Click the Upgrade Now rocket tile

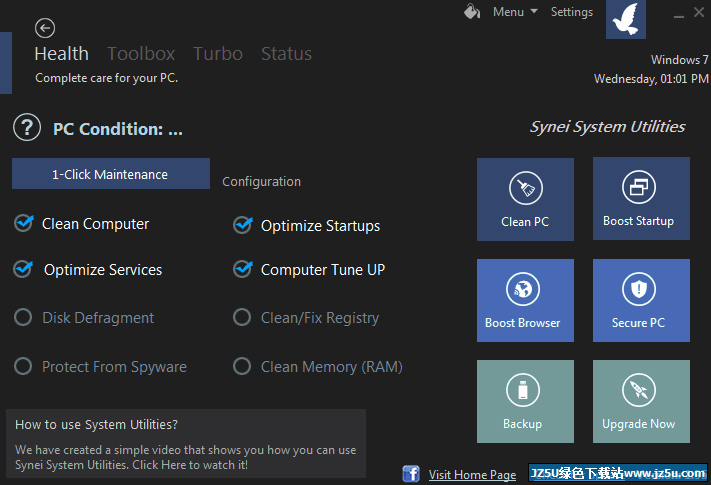click(x=641, y=401)
